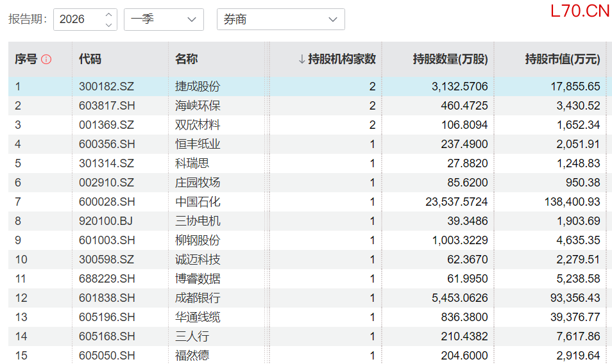Open the 一季 quarter dropdown
The height and width of the screenshot is (364, 612).
coord(164,19)
